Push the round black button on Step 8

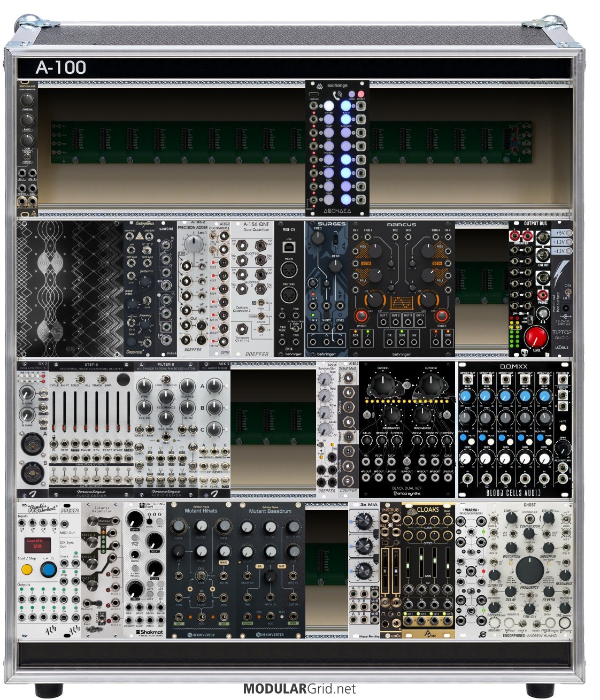123,379
